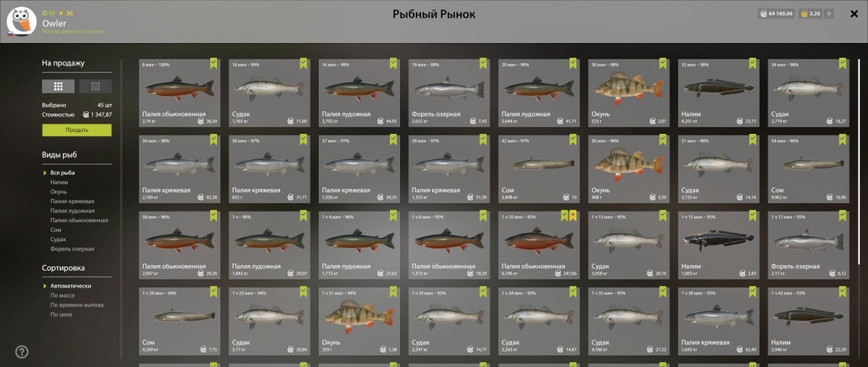Click the silver coins balance icon
Viewport: 868px width, 367px height.
(x=764, y=14)
